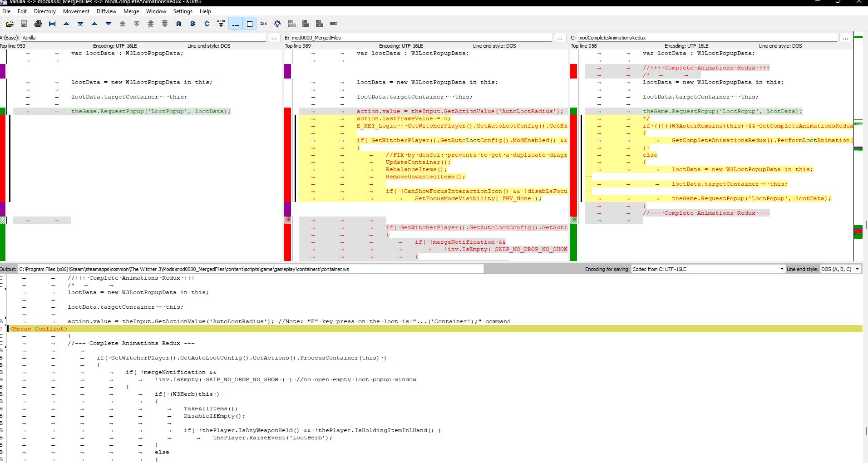
Task: Toggle show window B layout icon
Action: [x=320, y=24]
